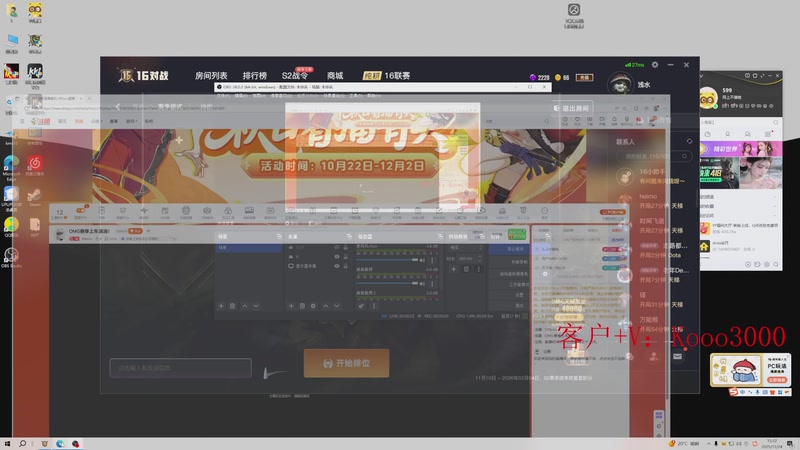Click 充值 recharge button
The width and height of the screenshot is (800, 450).
pyautogui.click(x=584, y=78)
